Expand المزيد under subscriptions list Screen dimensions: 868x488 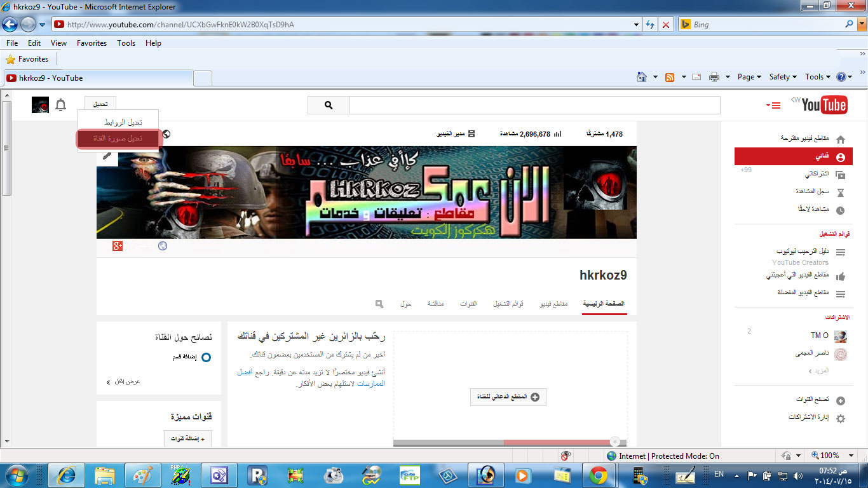pyautogui.click(x=820, y=370)
